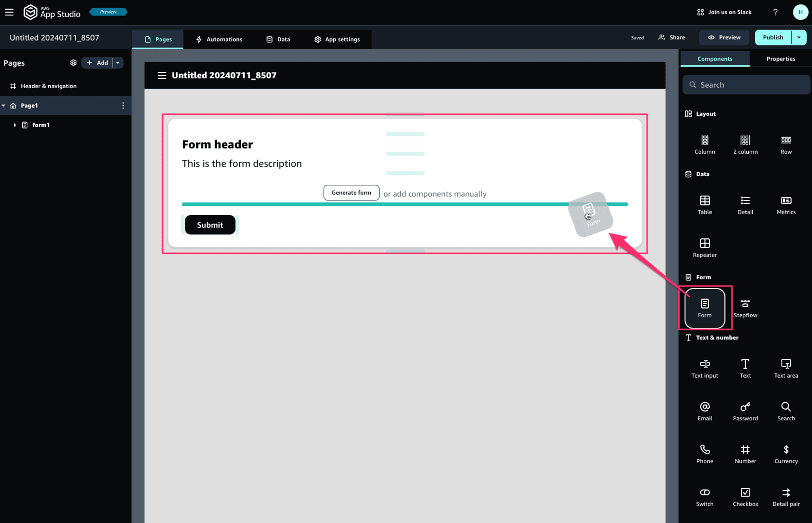Click the Generate form button
Viewport: 812px width, 523px height.
tap(351, 192)
